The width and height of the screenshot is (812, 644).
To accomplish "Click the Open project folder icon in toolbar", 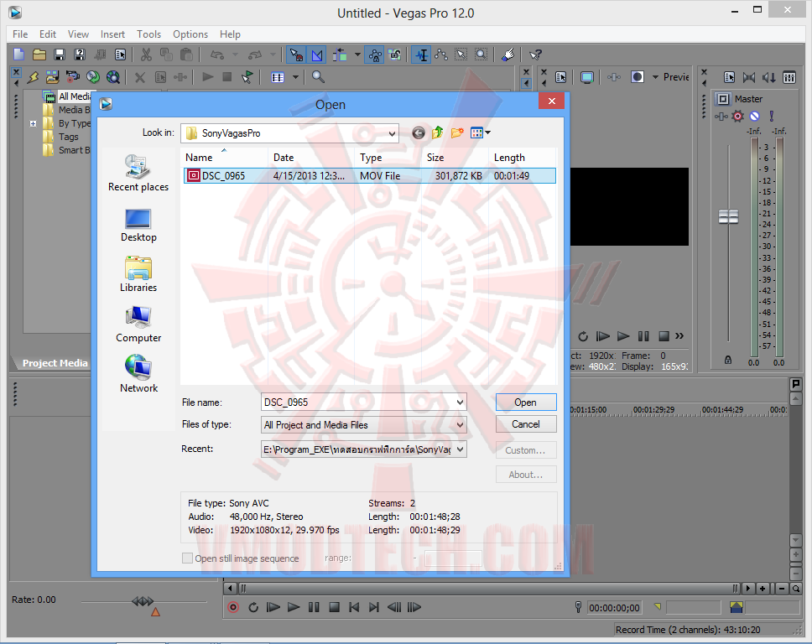I will click(39, 55).
